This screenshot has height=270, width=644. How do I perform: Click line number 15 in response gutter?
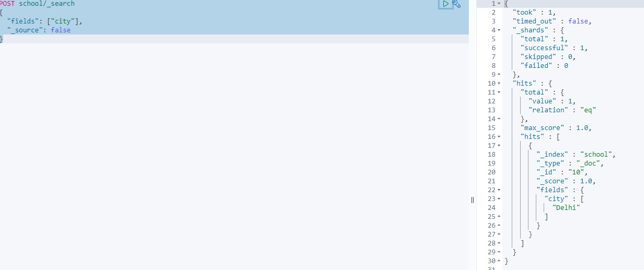491,128
